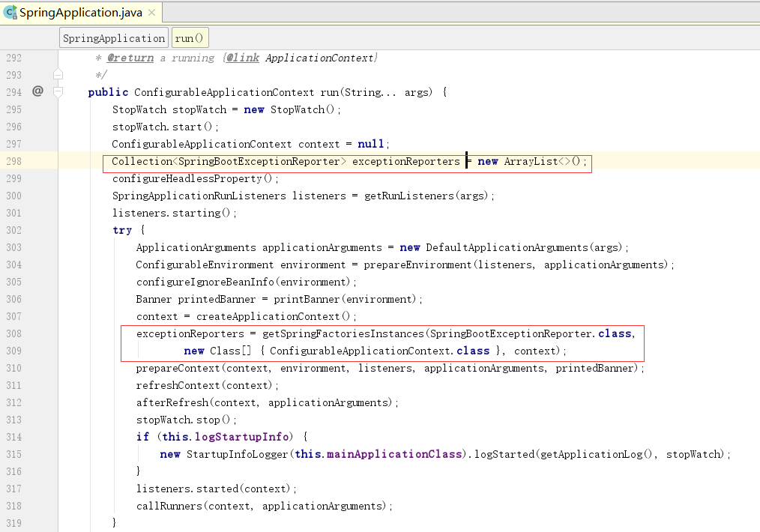
Task: Click the Java class icon on SpringApplication.java tab
Action: (x=12, y=12)
